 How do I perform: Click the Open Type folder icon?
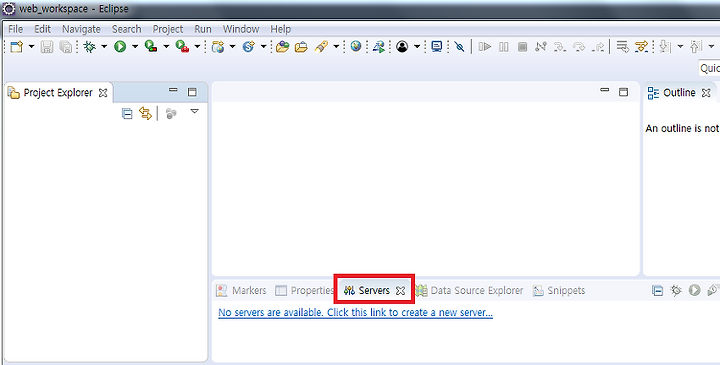(282, 46)
